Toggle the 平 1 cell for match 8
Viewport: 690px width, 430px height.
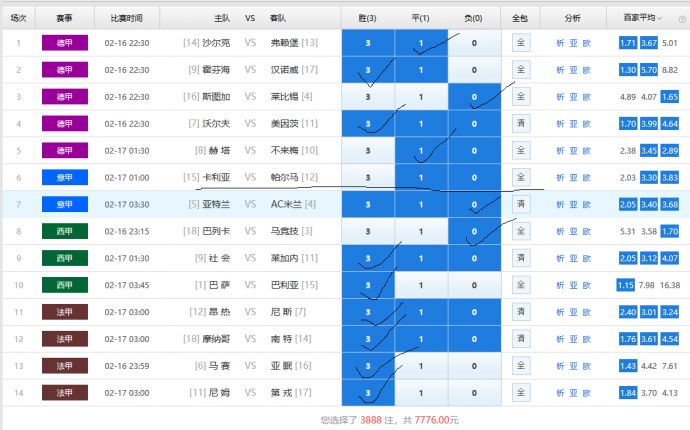pyautogui.click(x=421, y=231)
